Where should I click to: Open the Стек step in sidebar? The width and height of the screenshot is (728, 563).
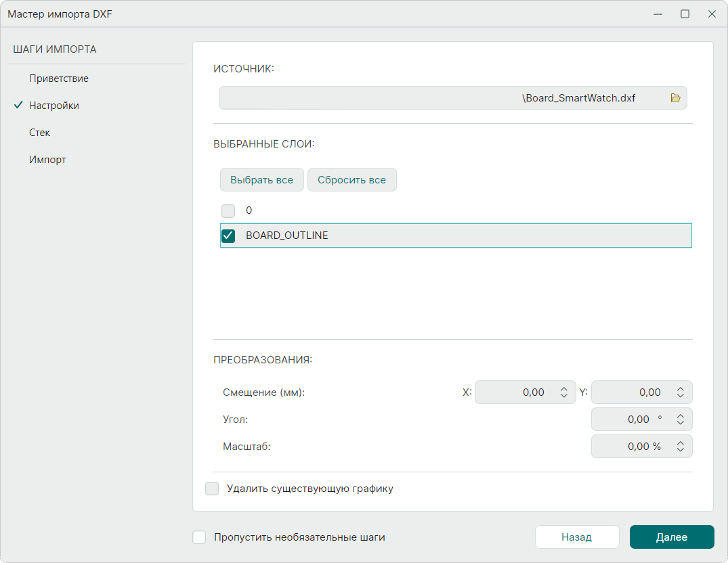pos(40,133)
